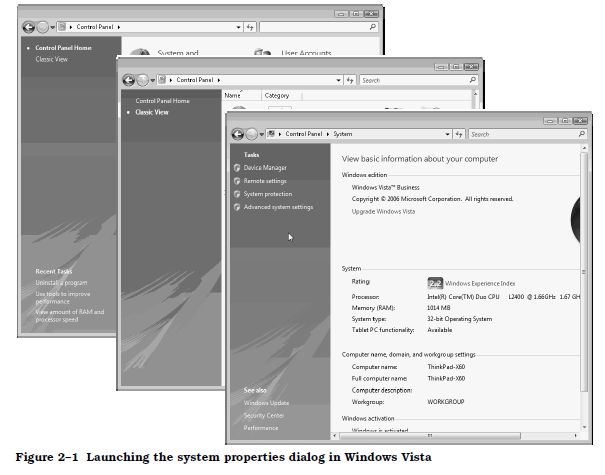605x475 pixels.
Task: Click Forward arrow in rear Control Panel window
Action: click(x=42, y=27)
